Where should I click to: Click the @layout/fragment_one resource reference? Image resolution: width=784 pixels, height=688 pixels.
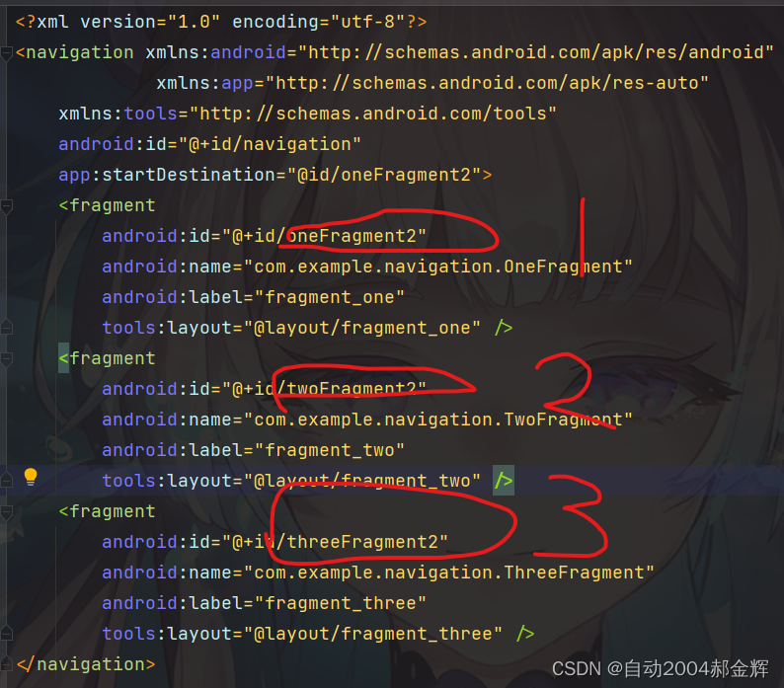[x=362, y=328]
